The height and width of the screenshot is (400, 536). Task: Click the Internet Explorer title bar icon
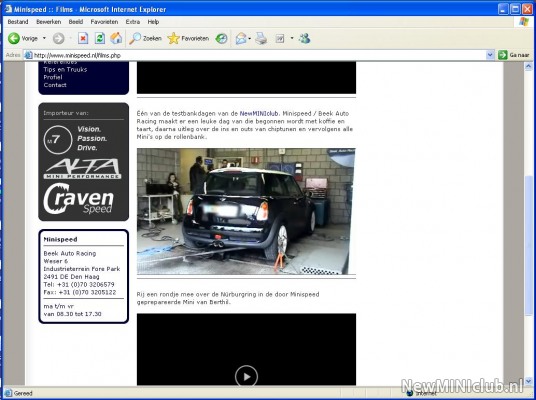tap(9, 9)
